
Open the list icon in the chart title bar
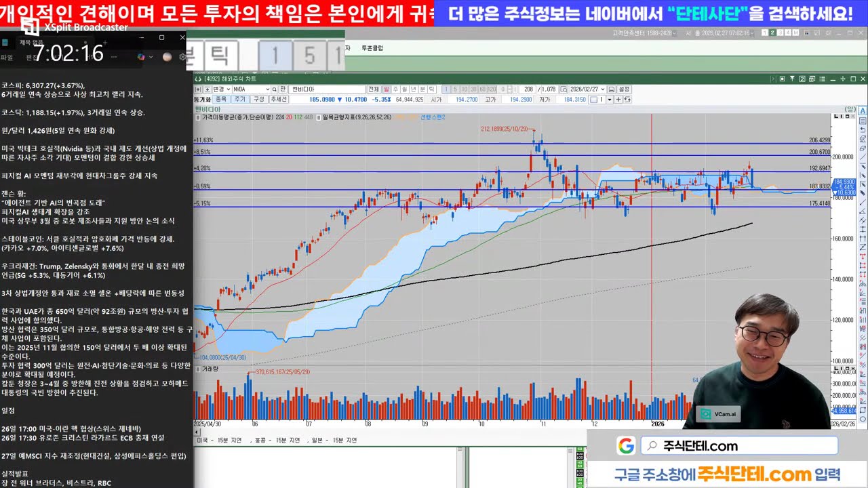click(822, 79)
